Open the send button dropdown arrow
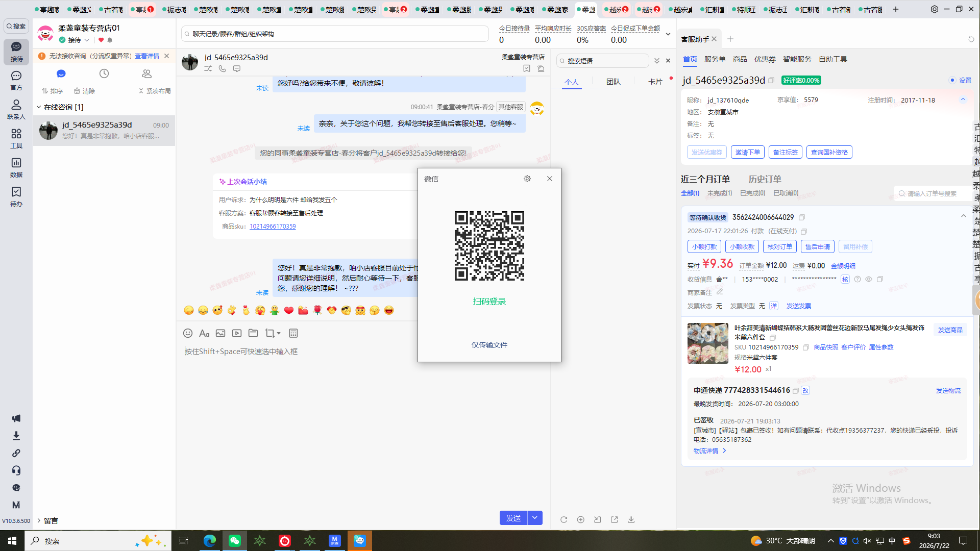Screen dimensions: 980x551 point(535,518)
